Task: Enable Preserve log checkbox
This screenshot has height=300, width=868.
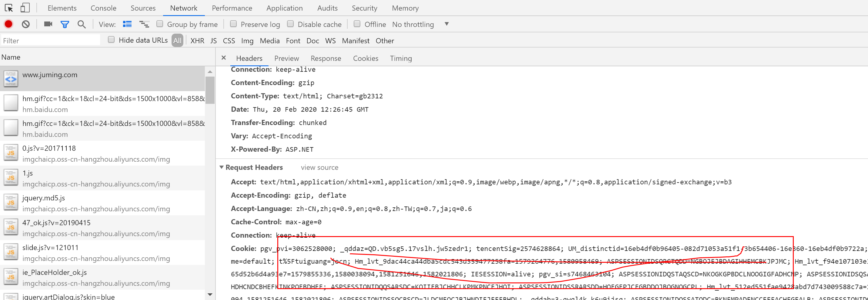Action: 233,24
